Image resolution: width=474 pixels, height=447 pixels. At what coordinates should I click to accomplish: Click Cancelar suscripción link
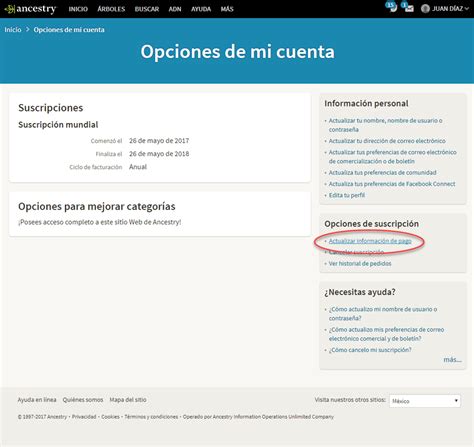[356, 252]
